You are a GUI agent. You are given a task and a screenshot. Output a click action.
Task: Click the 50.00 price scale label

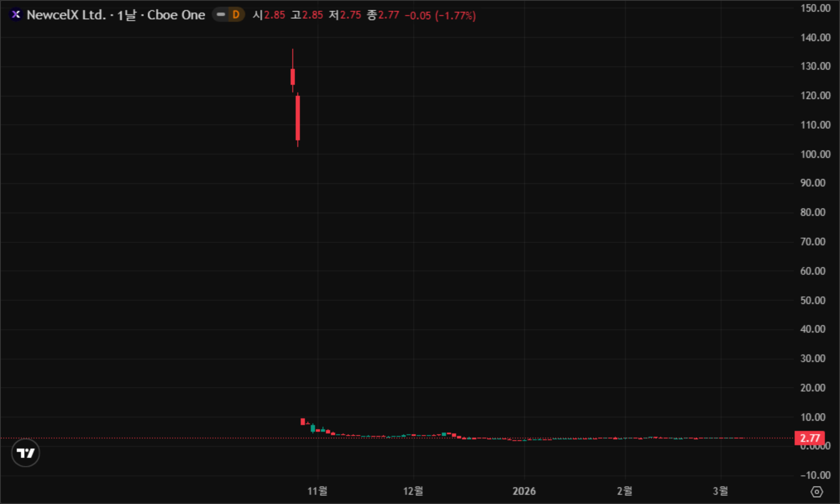(x=813, y=300)
